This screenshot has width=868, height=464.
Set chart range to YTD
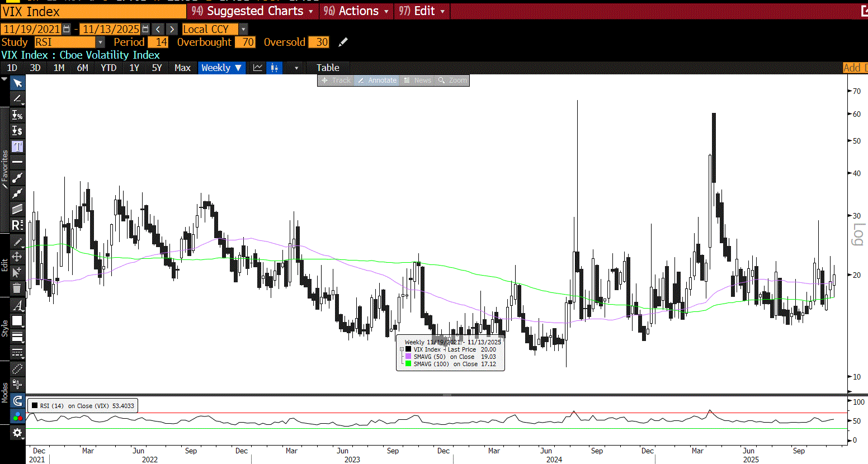(108, 68)
